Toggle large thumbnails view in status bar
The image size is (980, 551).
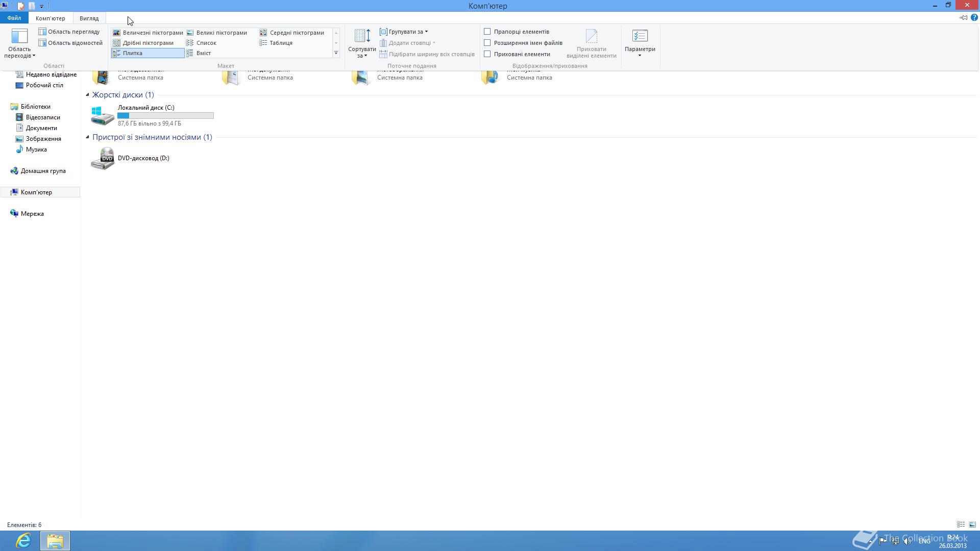coord(972,524)
